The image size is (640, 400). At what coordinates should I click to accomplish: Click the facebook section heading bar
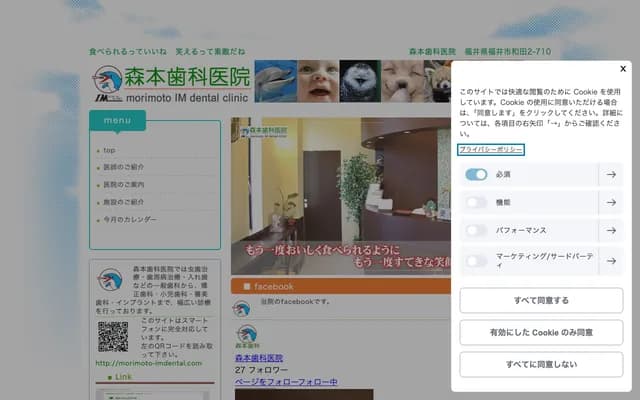point(341,286)
